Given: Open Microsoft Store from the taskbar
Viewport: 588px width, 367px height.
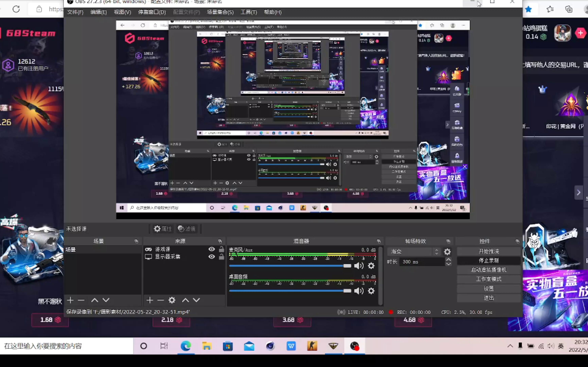Looking at the screenshot, I should 228,346.
